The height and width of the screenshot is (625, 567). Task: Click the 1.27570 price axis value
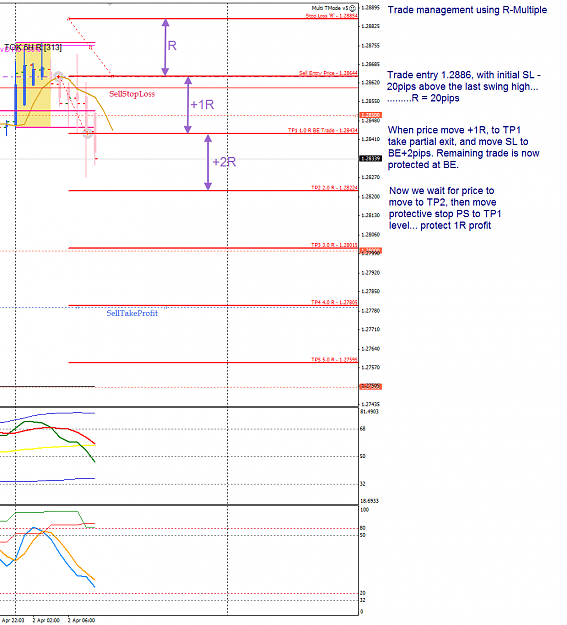(370, 368)
